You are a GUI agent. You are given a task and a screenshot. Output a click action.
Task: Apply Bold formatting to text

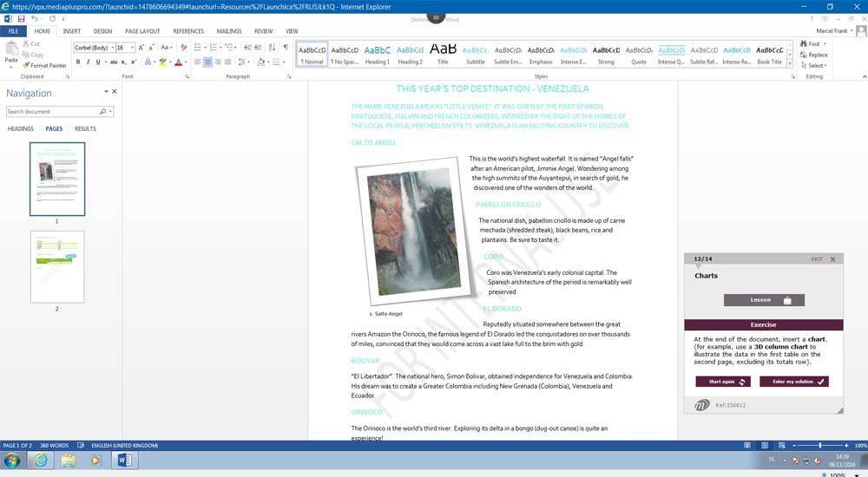pyautogui.click(x=78, y=62)
